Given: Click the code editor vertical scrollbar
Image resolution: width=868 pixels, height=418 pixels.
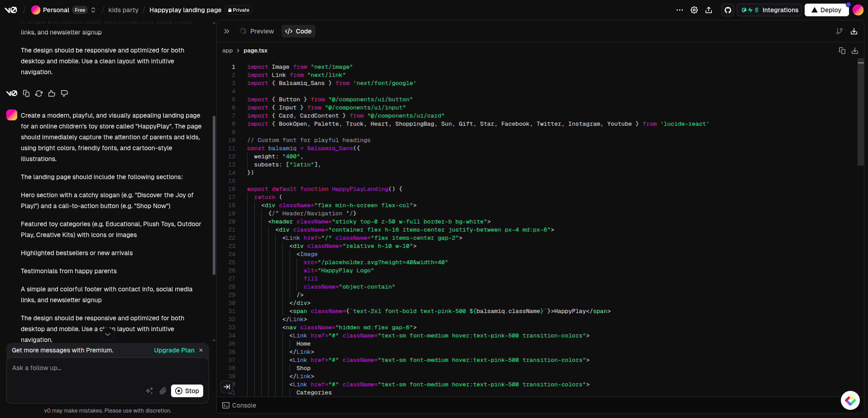Looking at the screenshot, I should point(861,113).
